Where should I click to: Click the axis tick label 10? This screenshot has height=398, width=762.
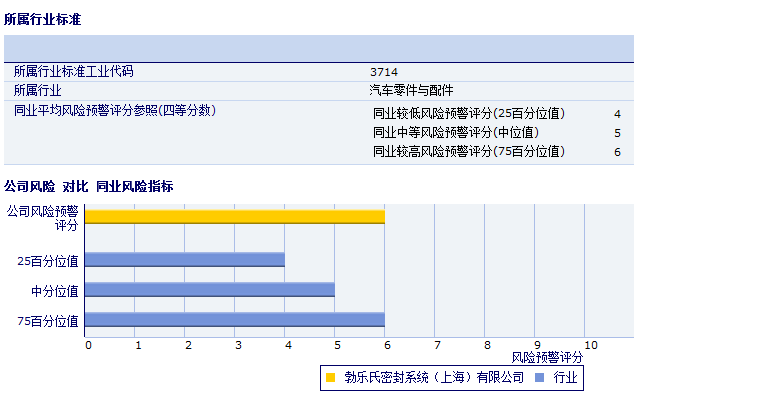pos(591,345)
